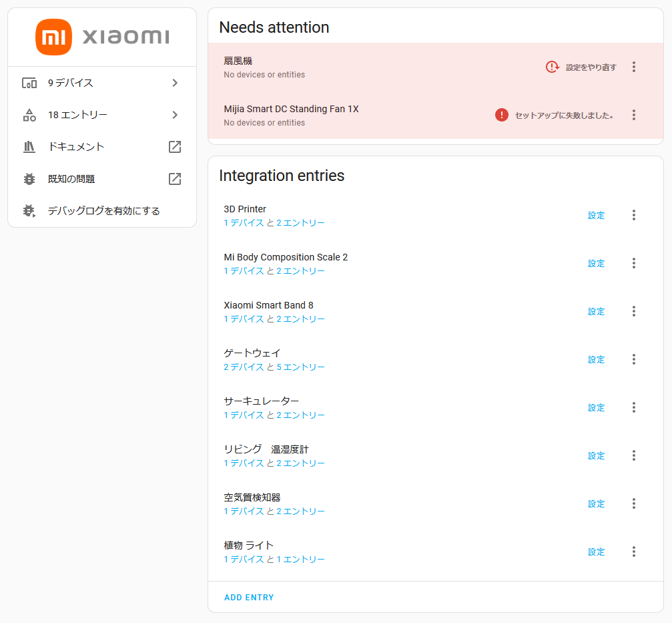
Task: Click the ADD ENTRY button
Action: (x=249, y=597)
